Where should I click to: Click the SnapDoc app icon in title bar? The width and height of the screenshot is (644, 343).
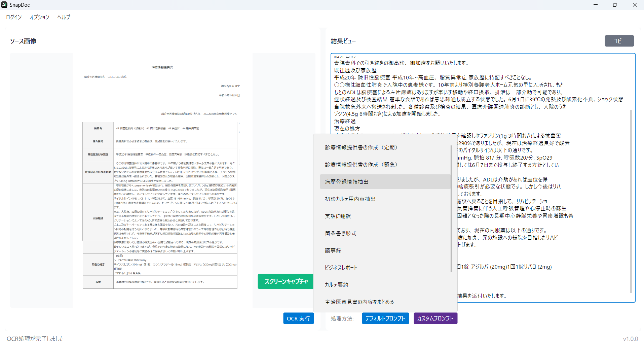point(4,5)
